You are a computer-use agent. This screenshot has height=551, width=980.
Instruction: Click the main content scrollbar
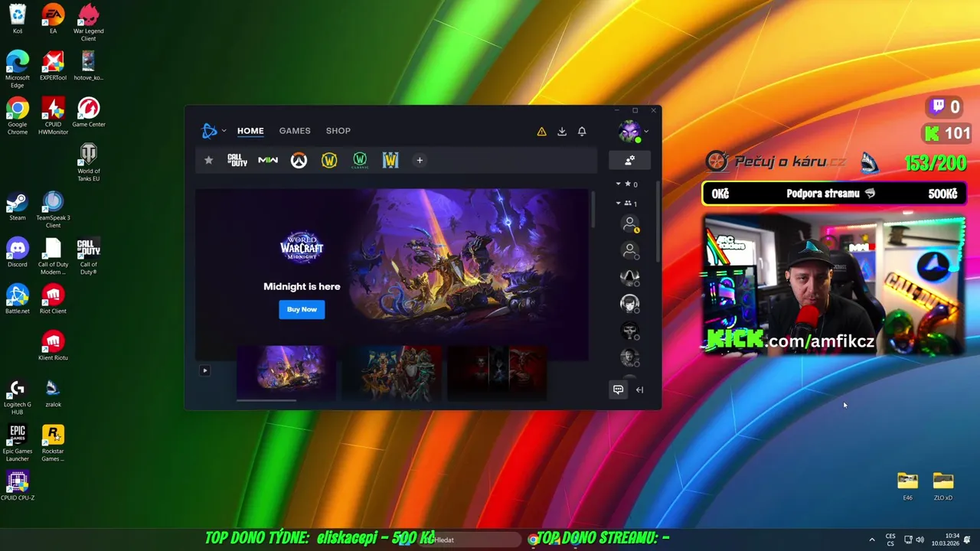click(593, 208)
